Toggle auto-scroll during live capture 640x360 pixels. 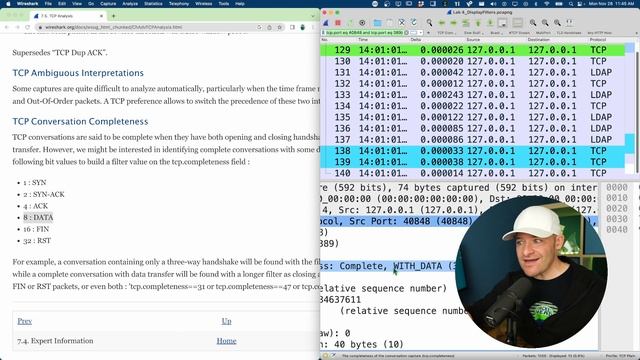(502, 23)
